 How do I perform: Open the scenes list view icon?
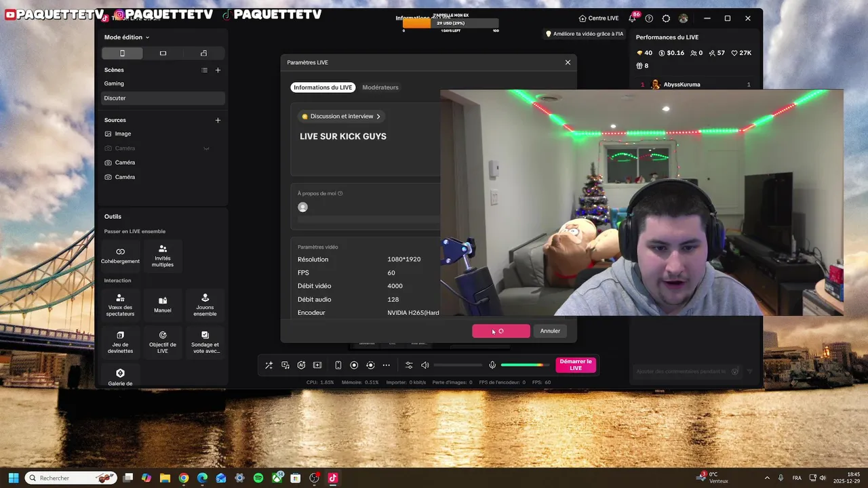point(205,70)
